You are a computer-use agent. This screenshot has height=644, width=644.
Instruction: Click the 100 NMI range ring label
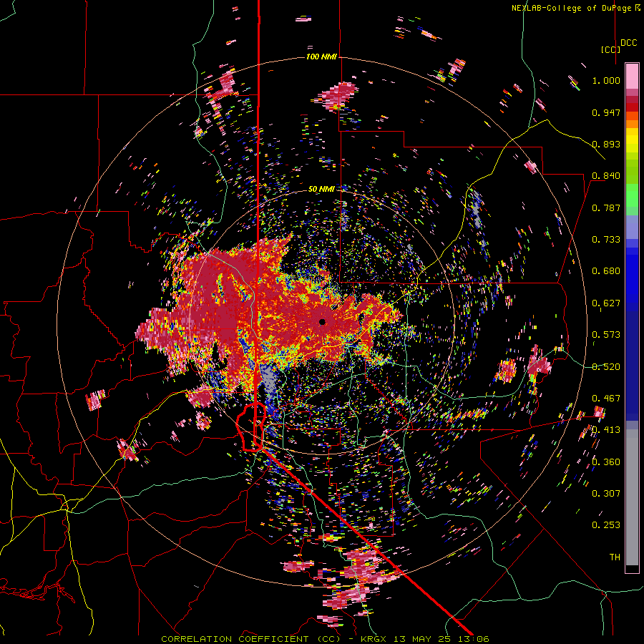click(321, 57)
